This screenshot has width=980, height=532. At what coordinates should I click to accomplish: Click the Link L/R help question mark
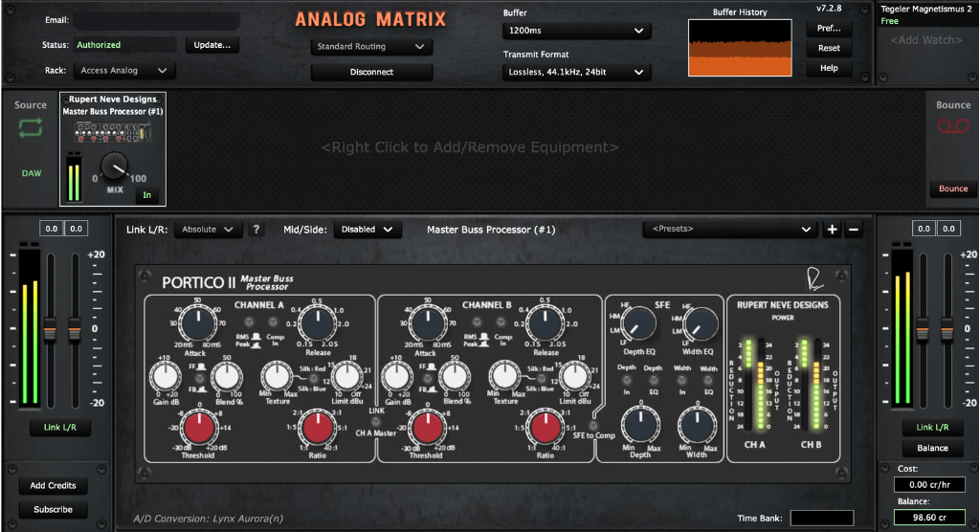(x=256, y=230)
